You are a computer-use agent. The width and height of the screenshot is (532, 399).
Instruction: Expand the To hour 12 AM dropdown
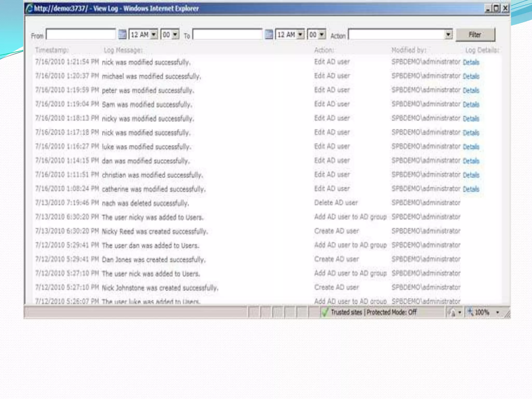point(300,34)
